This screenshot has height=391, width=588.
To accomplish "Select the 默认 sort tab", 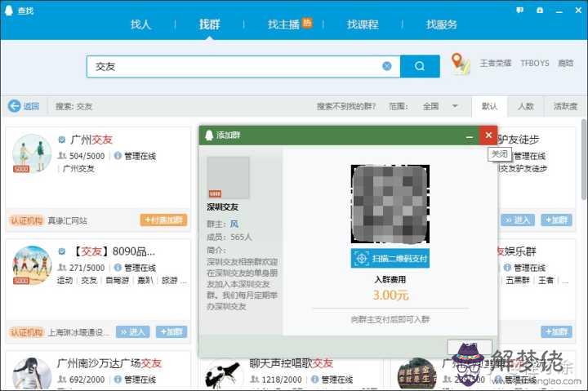I will (489, 106).
